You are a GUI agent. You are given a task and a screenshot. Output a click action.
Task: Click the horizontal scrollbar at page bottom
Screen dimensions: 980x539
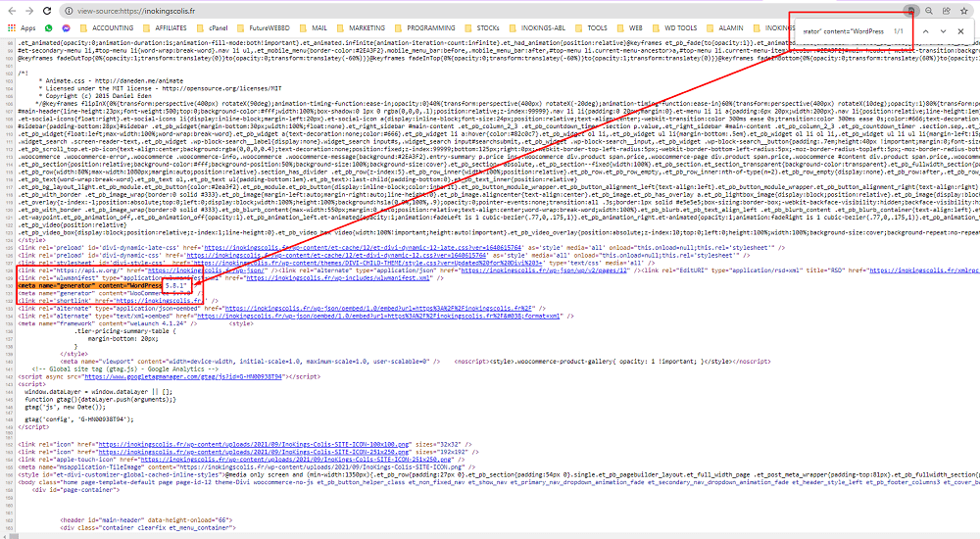[x=490, y=535]
